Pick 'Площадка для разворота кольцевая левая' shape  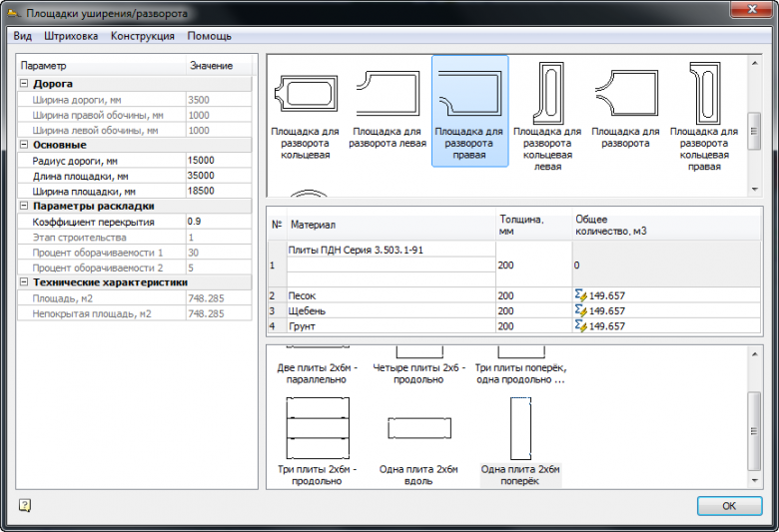point(547,115)
